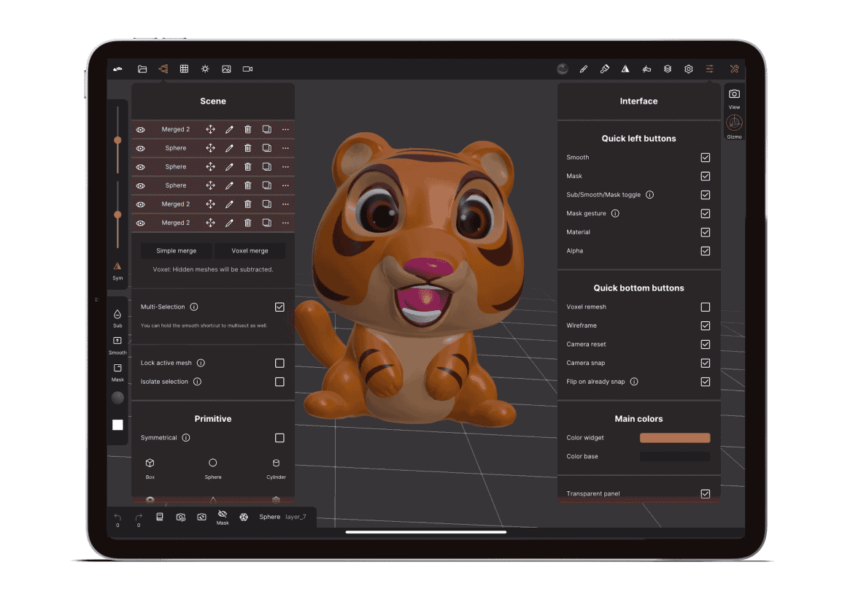Viewport: 861px width, 616px height.
Task: Toggle the Flip on already snap checkbox
Action: point(706,382)
